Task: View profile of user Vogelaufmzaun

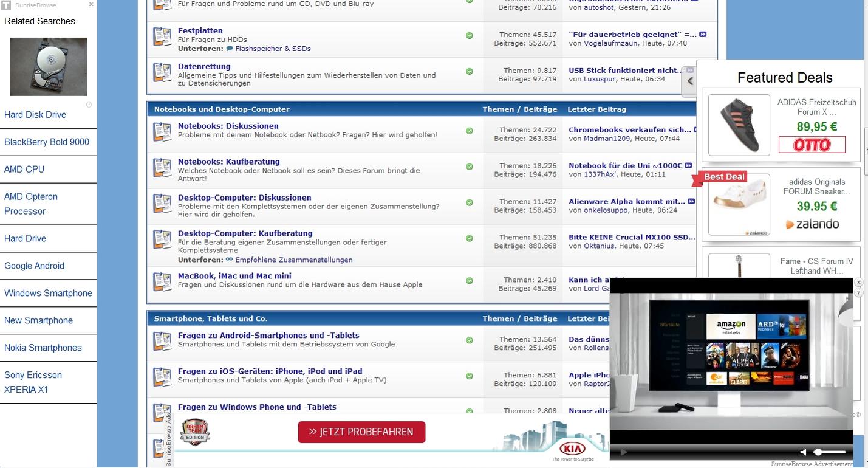Action: 612,44
